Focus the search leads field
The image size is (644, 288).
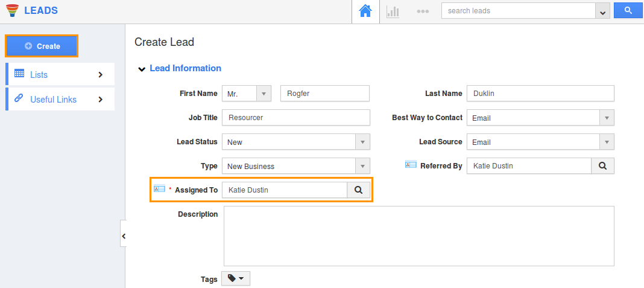519,11
